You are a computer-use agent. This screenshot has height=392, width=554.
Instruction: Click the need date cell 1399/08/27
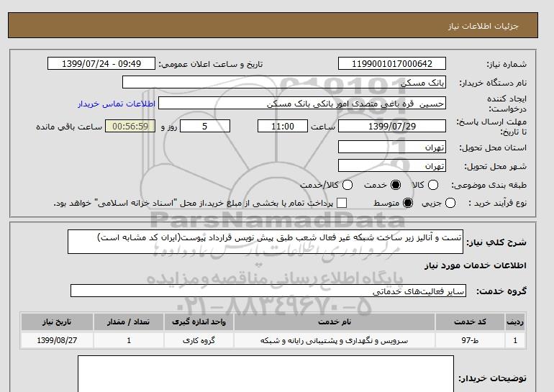pyautogui.click(x=57, y=340)
